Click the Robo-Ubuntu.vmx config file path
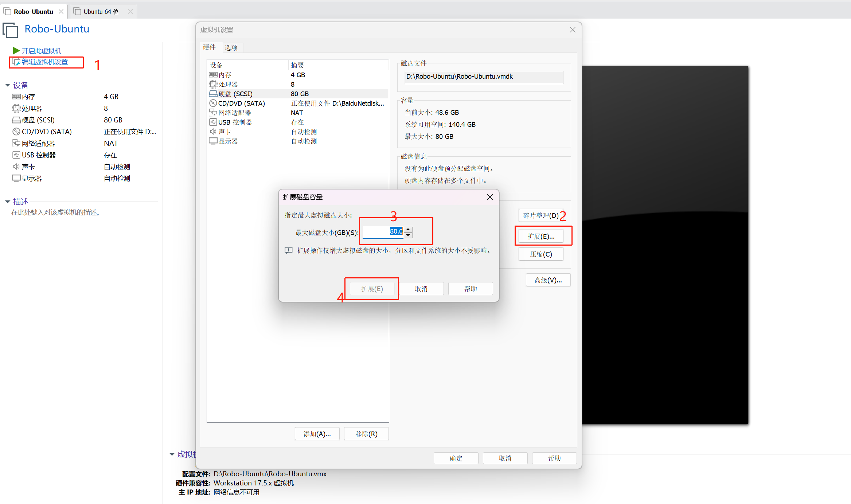The image size is (851, 504). (x=270, y=474)
